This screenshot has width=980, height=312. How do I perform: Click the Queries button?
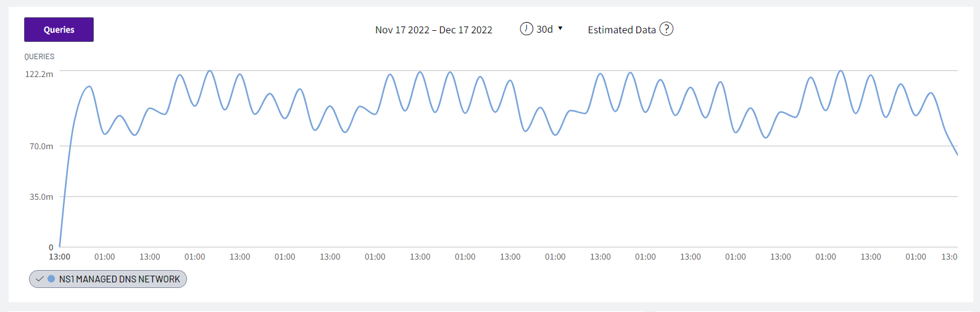[x=59, y=30]
